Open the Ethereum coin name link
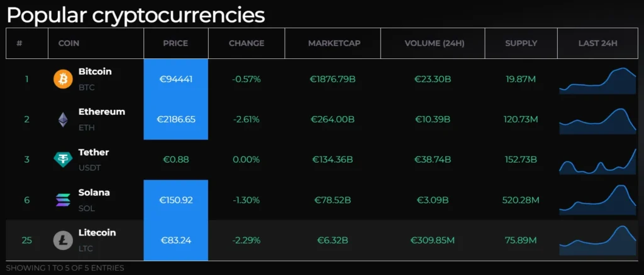 tap(102, 112)
